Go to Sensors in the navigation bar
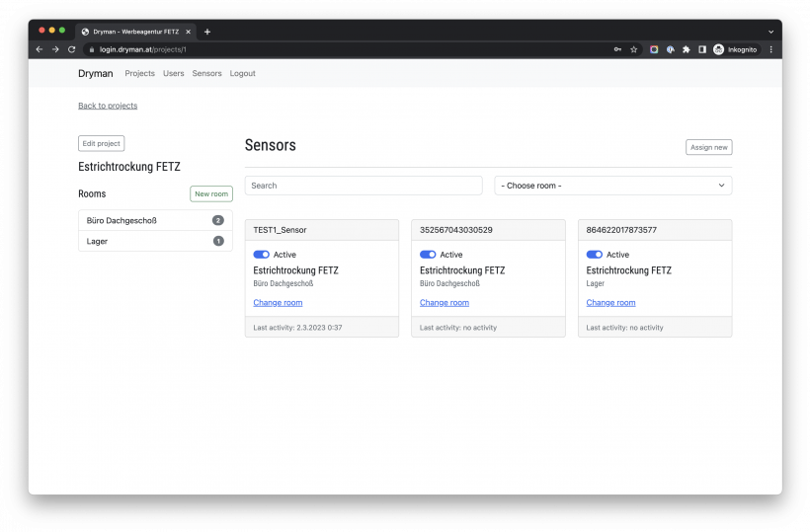 [206, 74]
